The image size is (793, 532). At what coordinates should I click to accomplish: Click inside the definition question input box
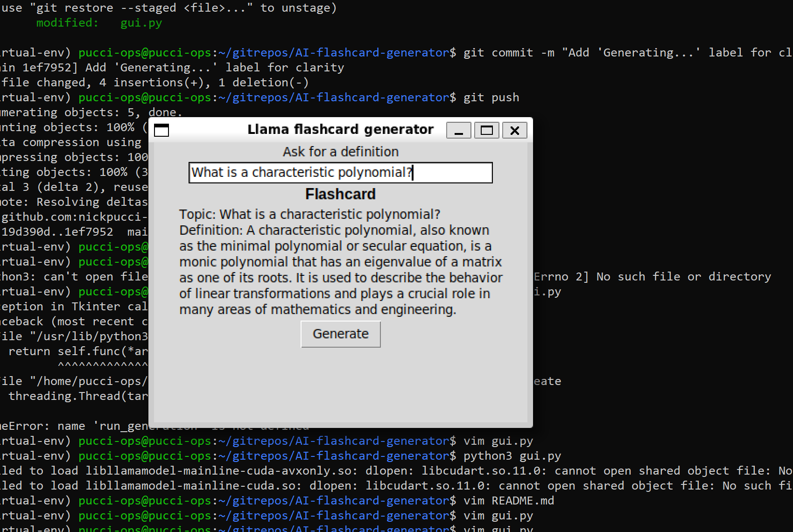point(340,172)
